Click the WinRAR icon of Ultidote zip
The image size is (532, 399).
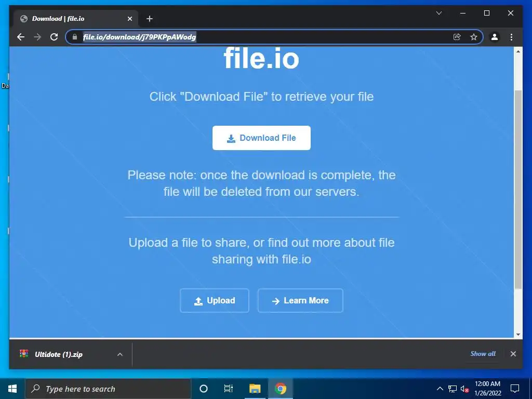point(24,354)
